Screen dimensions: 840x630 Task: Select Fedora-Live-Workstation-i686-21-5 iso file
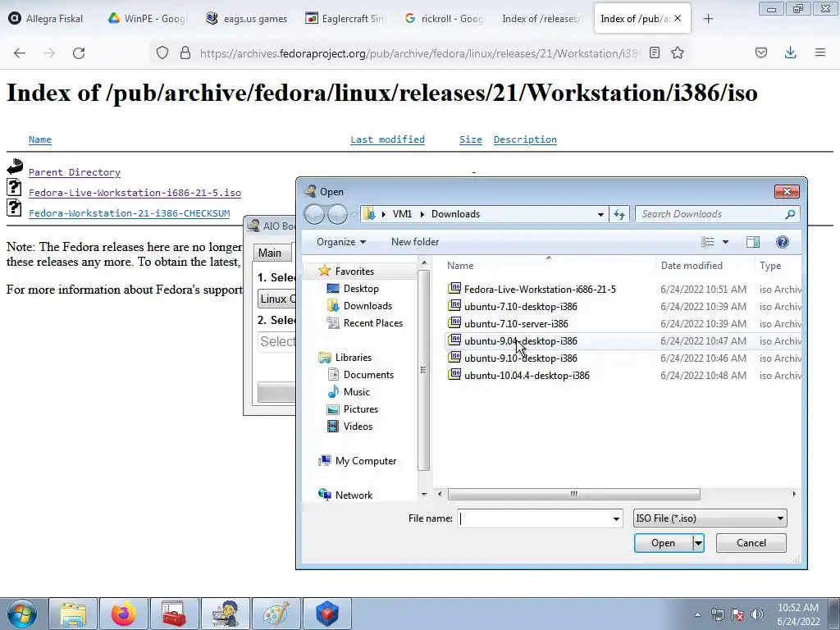tap(540, 290)
